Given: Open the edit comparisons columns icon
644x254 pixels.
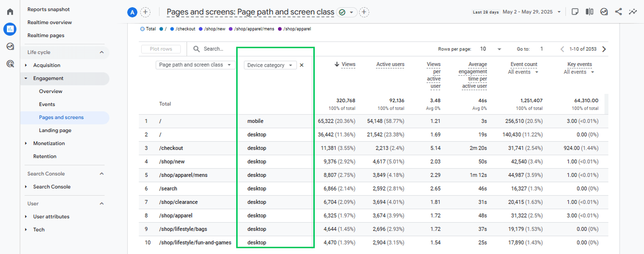Looking at the screenshot, I should click(590, 12).
